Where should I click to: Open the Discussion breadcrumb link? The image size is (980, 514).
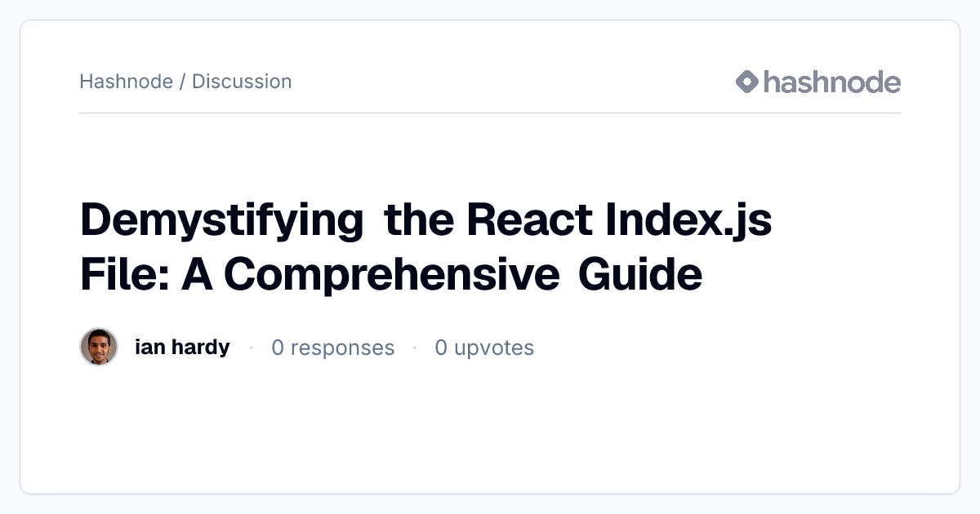tap(242, 82)
